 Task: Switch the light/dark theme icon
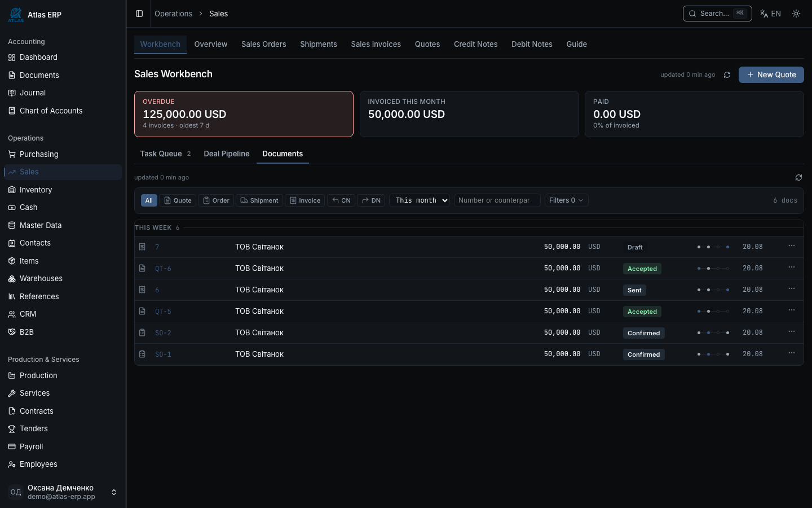(796, 14)
